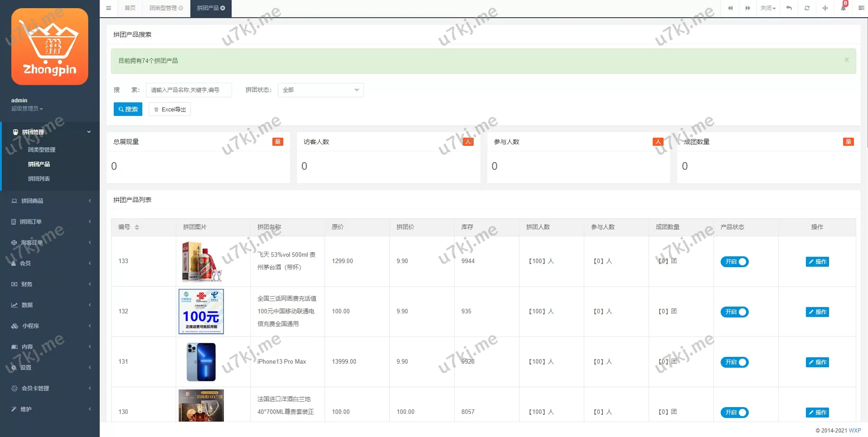The height and width of the screenshot is (437, 868).
Task: Click the fullscreen move-arrows icon
Action: click(825, 8)
